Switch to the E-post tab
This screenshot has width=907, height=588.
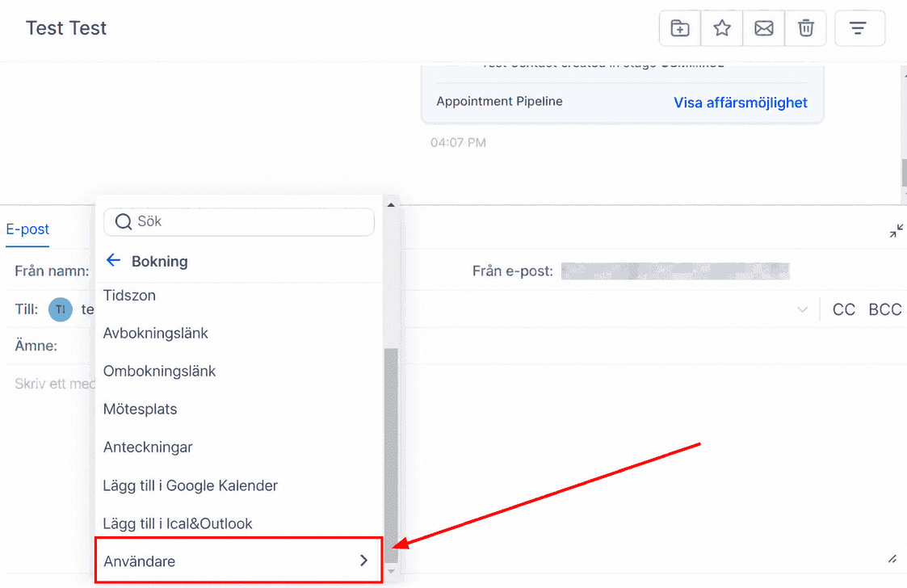click(27, 229)
